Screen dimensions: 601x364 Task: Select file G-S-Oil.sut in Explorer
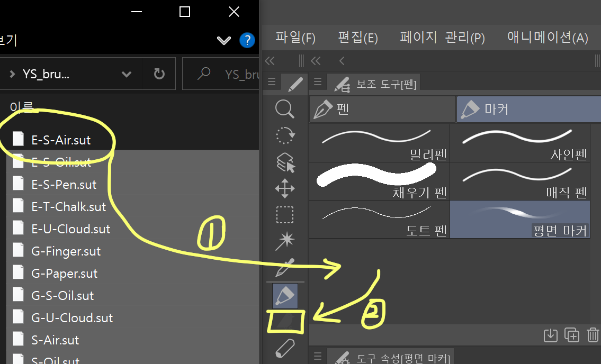coord(62,295)
